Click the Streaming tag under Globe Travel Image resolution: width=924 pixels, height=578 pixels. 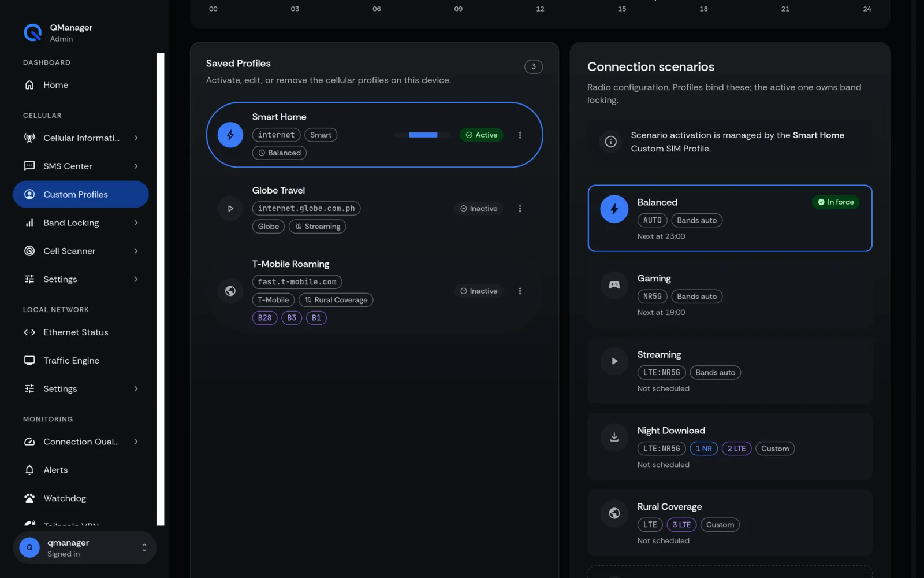click(317, 227)
